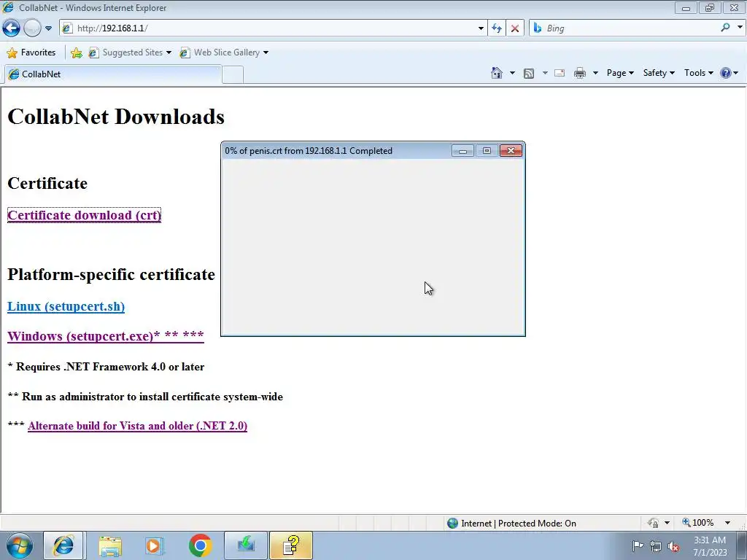Open the Action Center flag tray icon

point(638,546)
